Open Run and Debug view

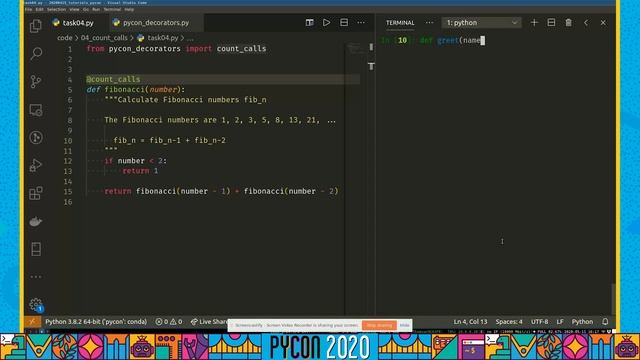coord(36,165)
